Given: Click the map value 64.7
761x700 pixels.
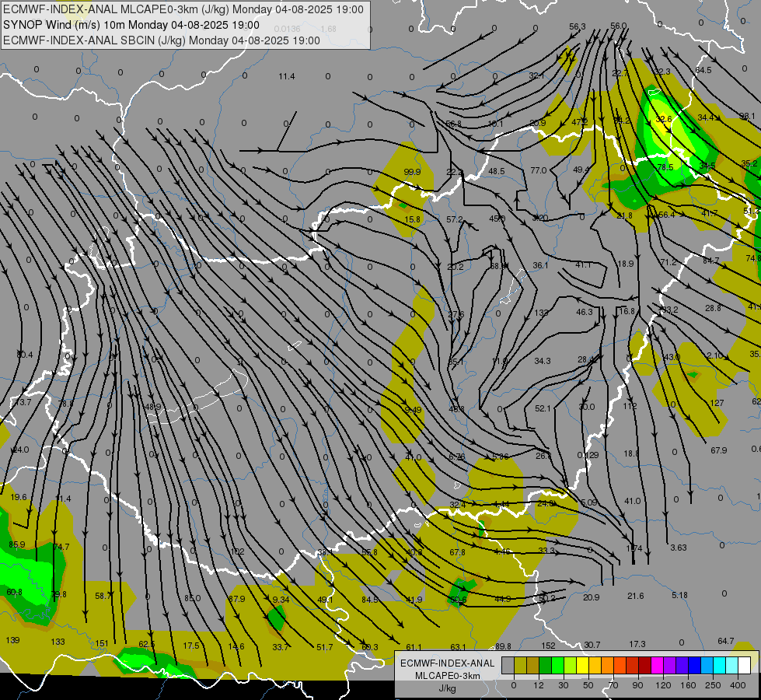Looking at the screenshot, I should [x=725, y=641].
